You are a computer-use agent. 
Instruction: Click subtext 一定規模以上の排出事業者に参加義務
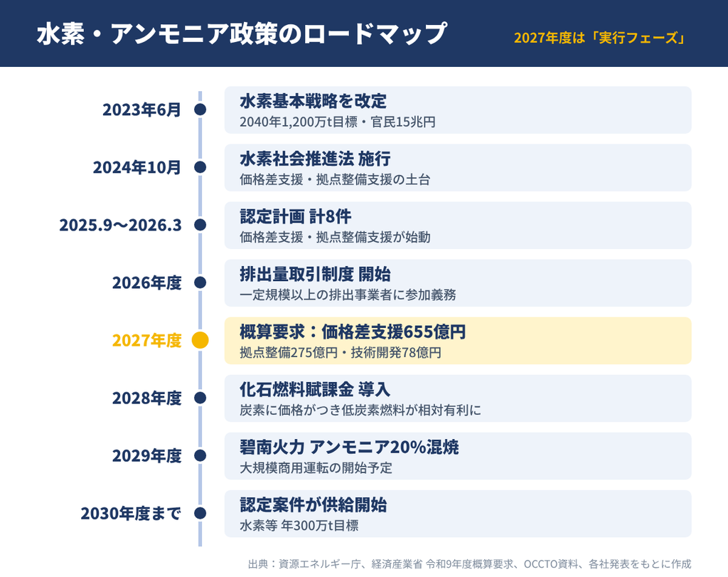click(x=348, y=295)
